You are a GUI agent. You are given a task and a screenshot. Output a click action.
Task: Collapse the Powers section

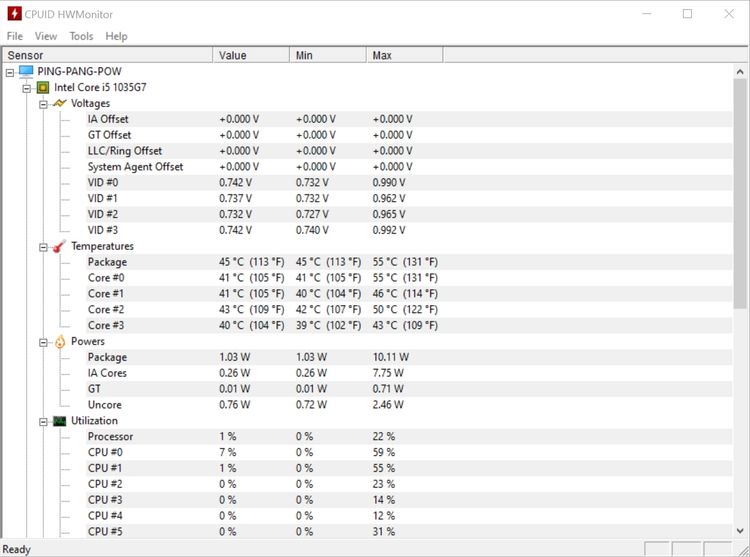[43, 342]
